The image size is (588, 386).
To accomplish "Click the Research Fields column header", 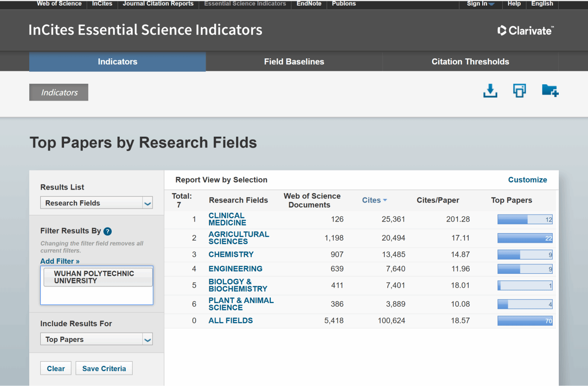I will 238,200.
